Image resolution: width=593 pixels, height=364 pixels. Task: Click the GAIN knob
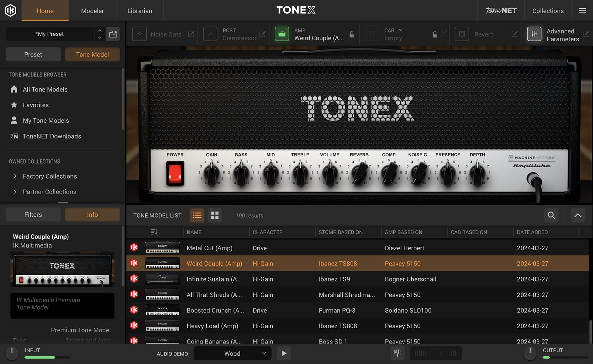(212, 173)
